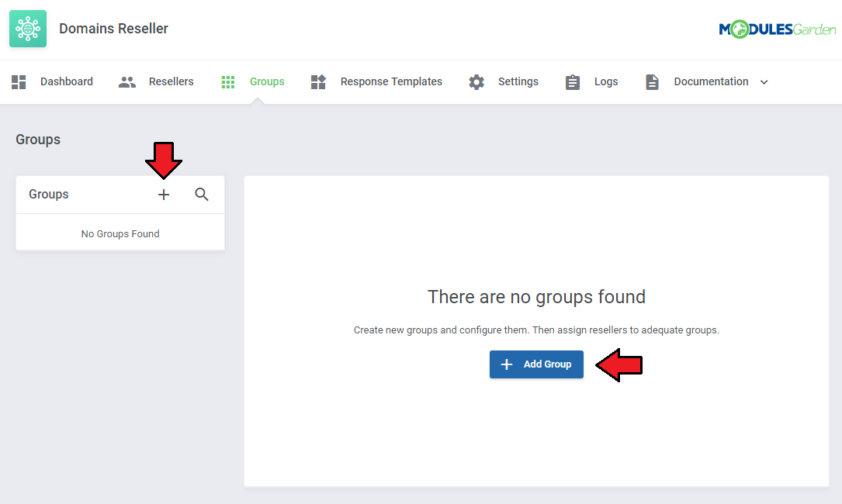The height and width of the screenshot is (504, 842).
Task: Expand the Documentation dropdown chevron
Action: 764,82
